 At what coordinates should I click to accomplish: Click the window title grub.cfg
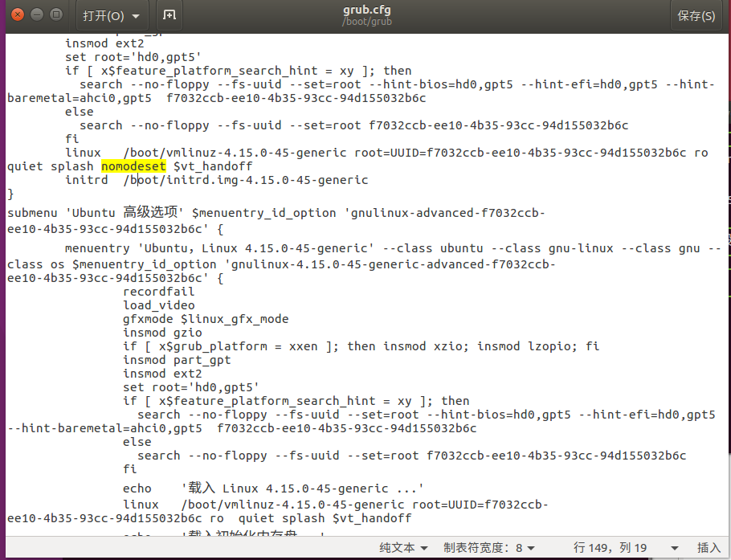pos(367,10)
